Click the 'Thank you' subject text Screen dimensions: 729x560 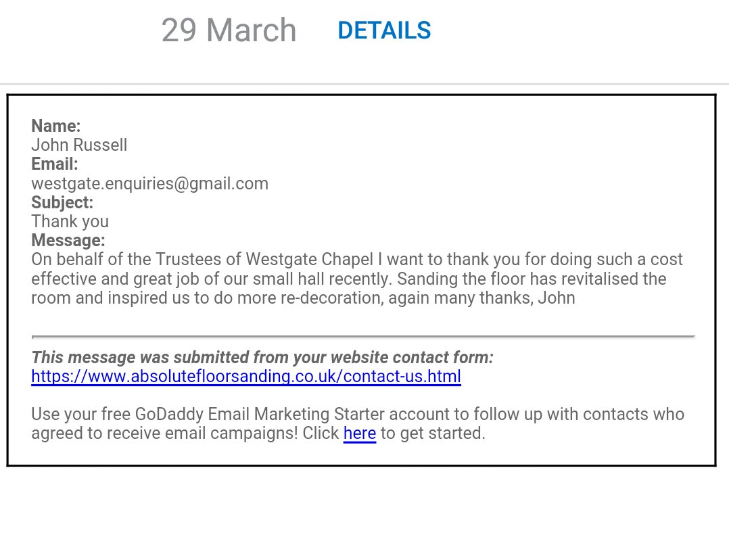(70, 222)
